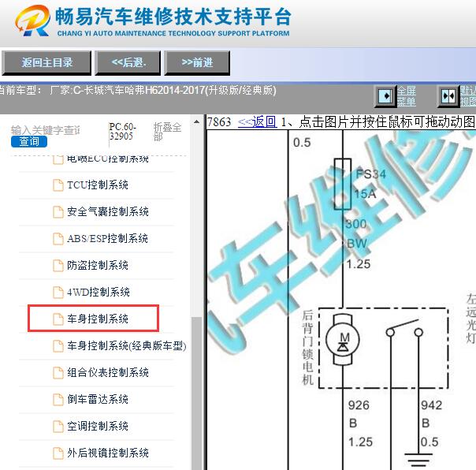Click the page icon beside 防盗控制系统
The width and height of the screenshot is (476, 470).
click(x=58, y=266)
